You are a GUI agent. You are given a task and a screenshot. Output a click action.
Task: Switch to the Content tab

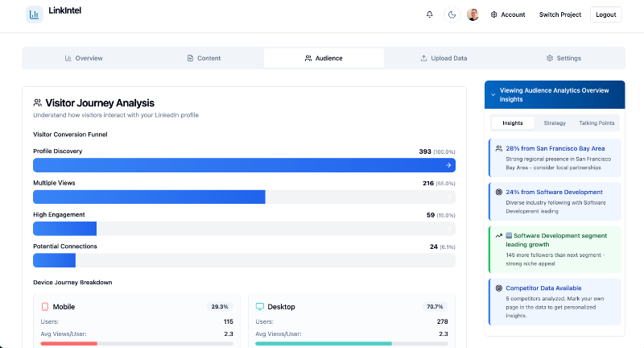(204, 58)
